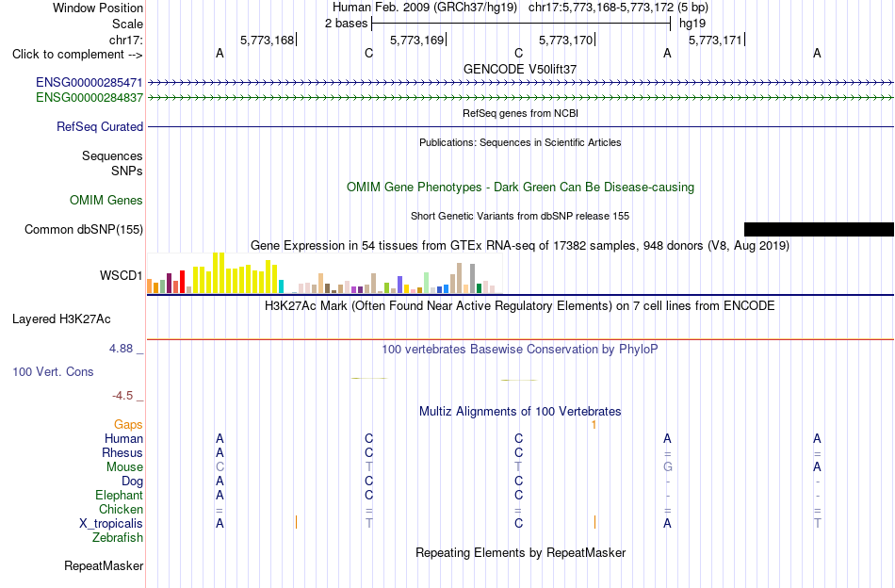The image size is (895, 588).
Task: Click the Chicken species label
Action: pyautogui.click(x=121, y=509)
